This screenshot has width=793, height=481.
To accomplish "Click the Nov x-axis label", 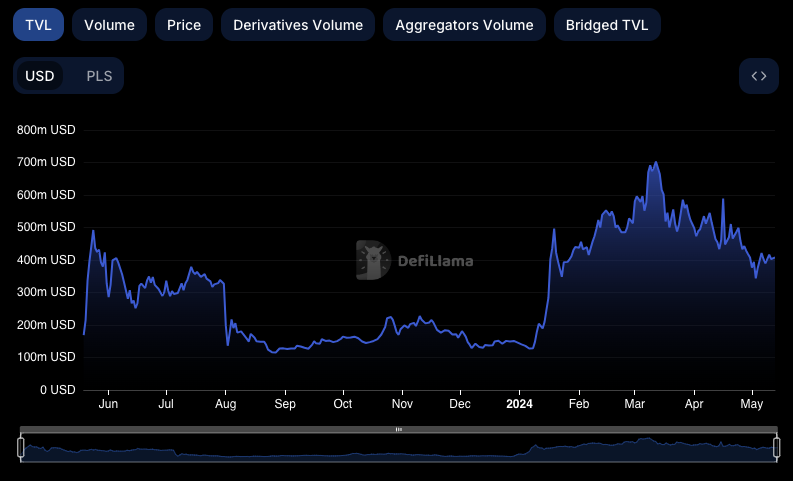I will coord(403,404).
